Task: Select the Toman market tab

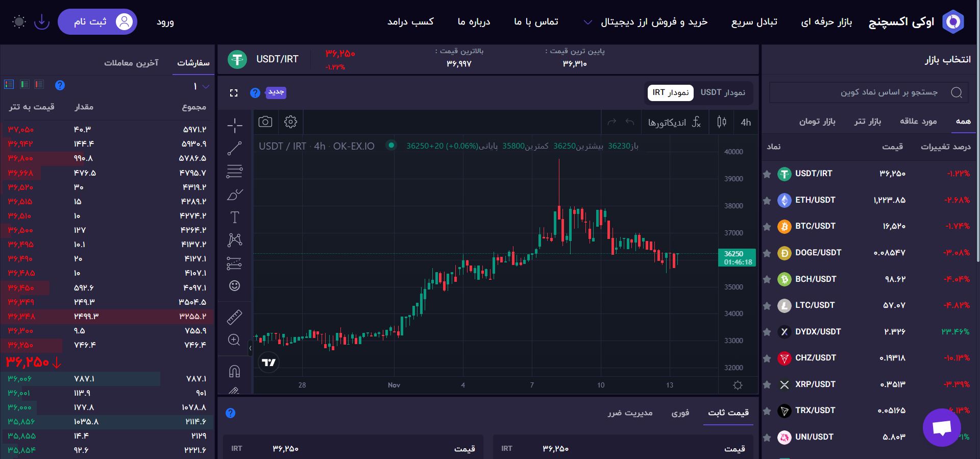Action: 817,121
